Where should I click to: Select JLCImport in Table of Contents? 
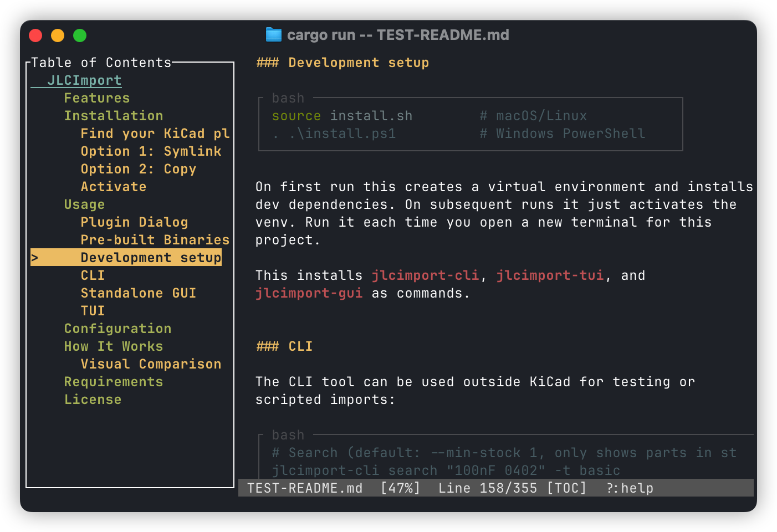[x=84, y=80]
